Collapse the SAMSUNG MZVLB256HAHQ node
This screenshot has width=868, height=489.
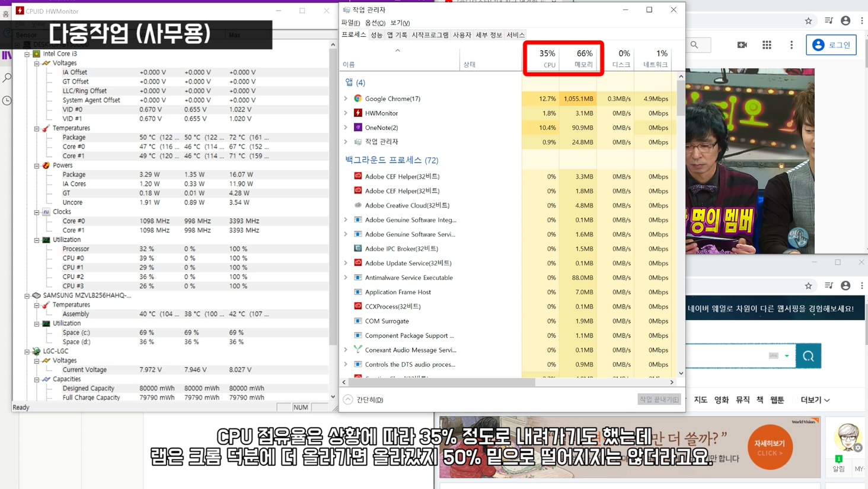[27, 295]
